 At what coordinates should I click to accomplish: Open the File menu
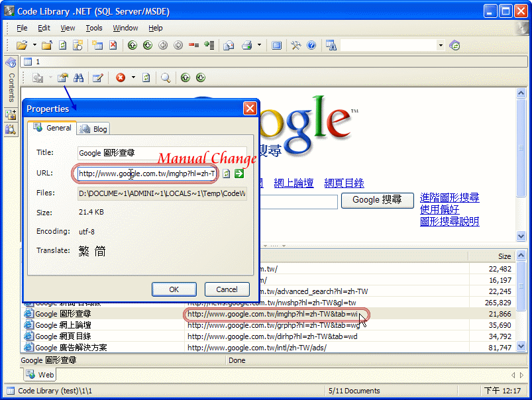pyautogui.click(x=22, y=28)
